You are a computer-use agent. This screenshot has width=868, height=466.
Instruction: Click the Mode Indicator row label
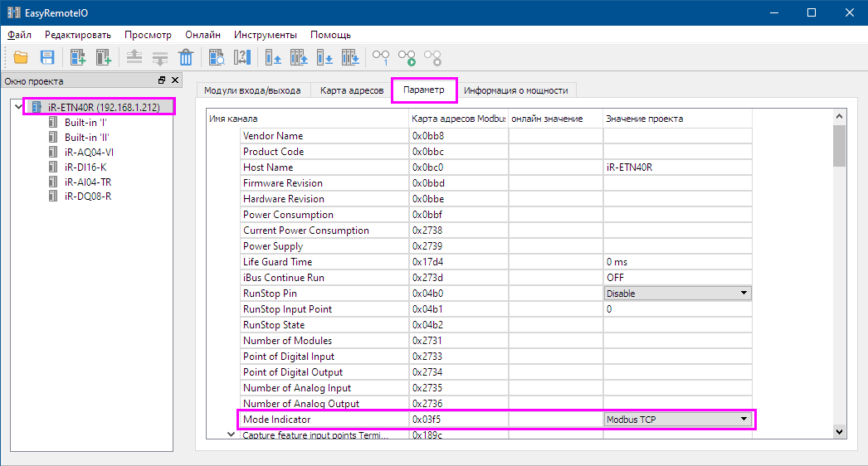277,420
